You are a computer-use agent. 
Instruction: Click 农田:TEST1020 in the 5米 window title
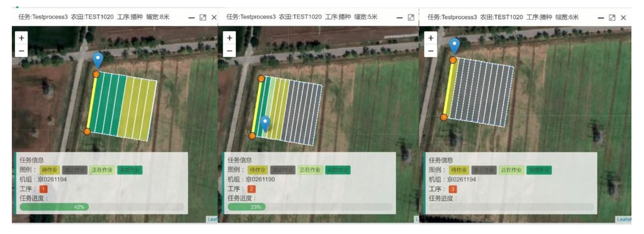pos(300,17)
